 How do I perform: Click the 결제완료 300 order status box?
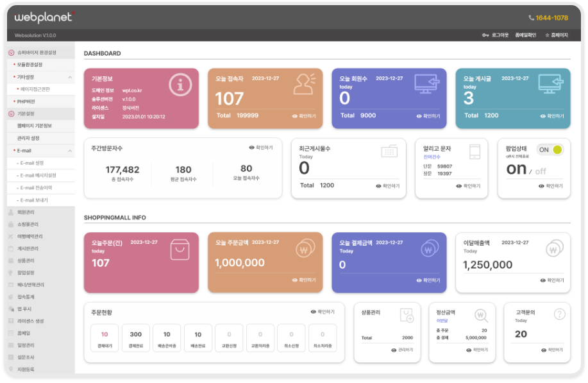(x=136, y=338)
